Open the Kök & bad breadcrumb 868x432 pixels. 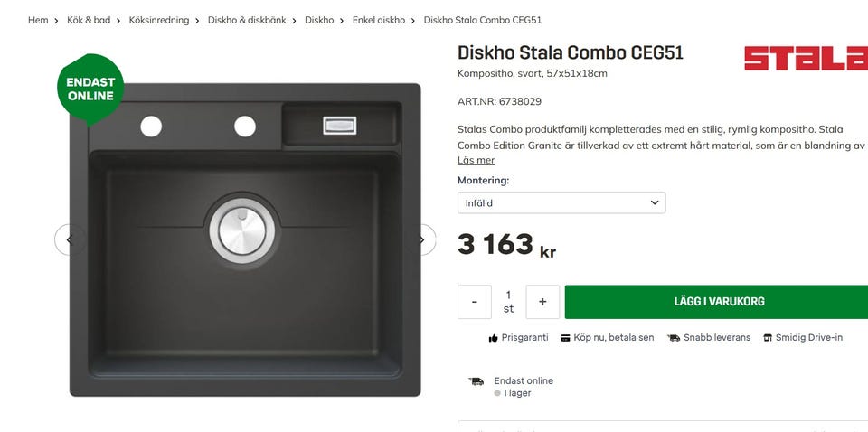pyautogui.click(x=89, y=21)
